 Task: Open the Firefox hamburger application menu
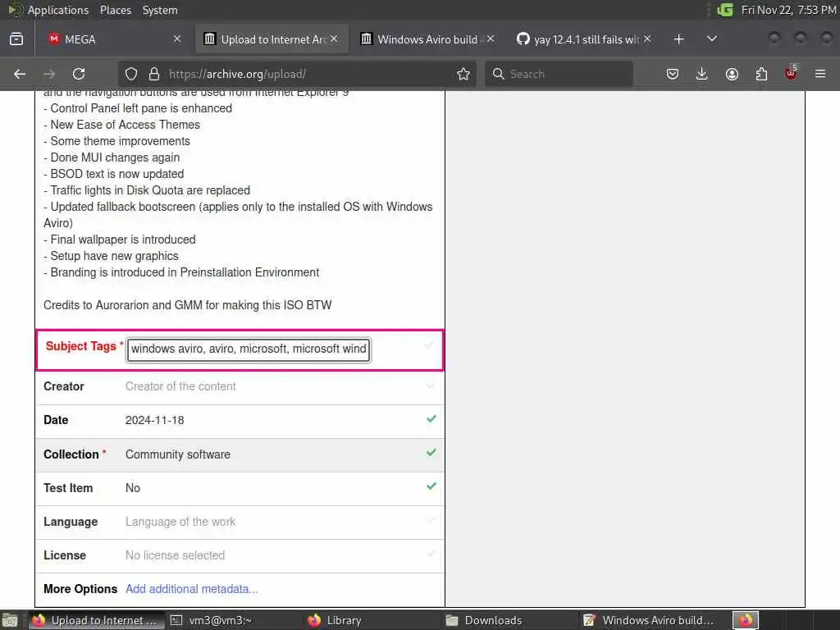[820, 74]
